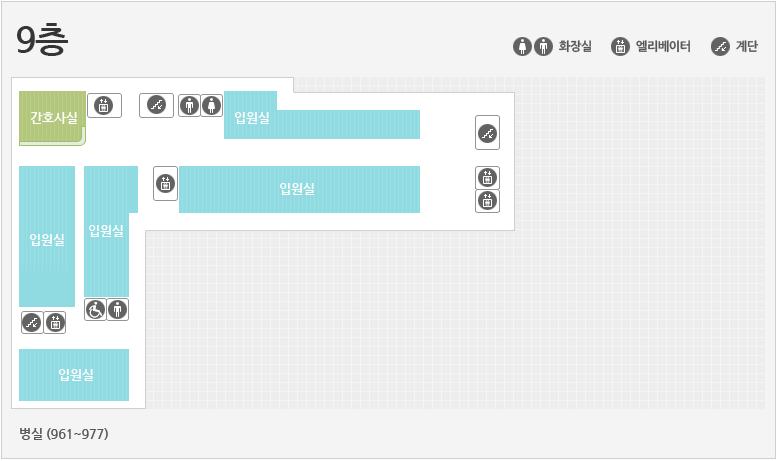778x461 pixels.
Task: Click the wide central 입원실 ward block
Action: tap(299, 189)
